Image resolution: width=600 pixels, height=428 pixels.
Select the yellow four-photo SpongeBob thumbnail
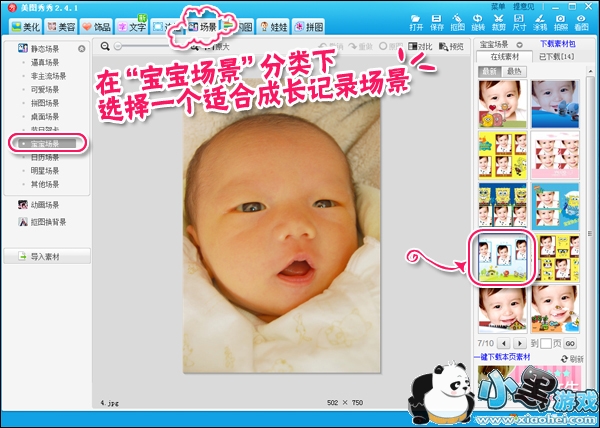[502, 155]
